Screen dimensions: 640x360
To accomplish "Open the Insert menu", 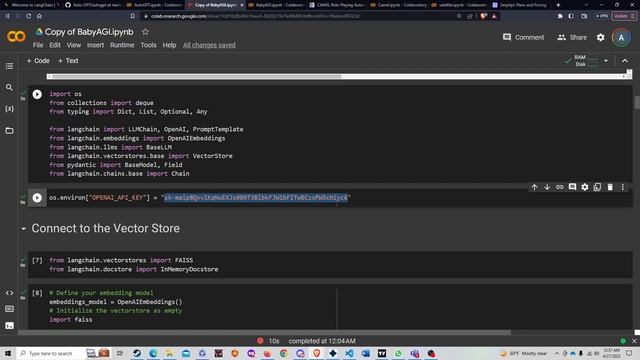I will [96, 45].
